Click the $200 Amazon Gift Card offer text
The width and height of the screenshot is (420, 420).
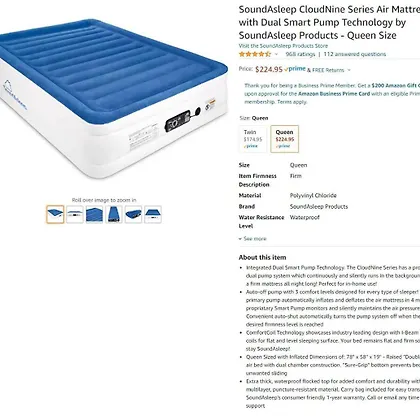396,85
